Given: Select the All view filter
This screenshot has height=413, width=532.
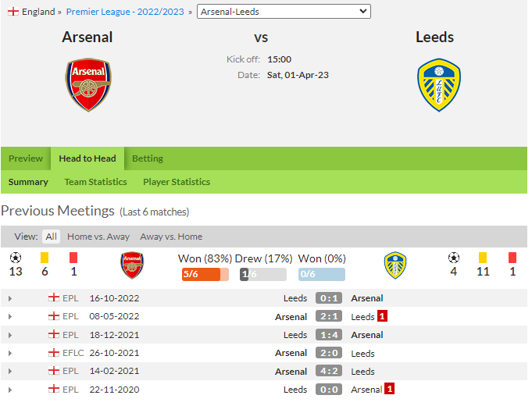Looking at the screenshot, I should 52,237.
